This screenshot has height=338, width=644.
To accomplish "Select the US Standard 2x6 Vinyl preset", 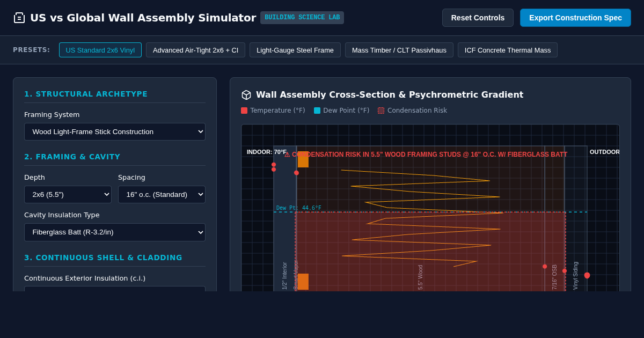I will pos(100,50).
